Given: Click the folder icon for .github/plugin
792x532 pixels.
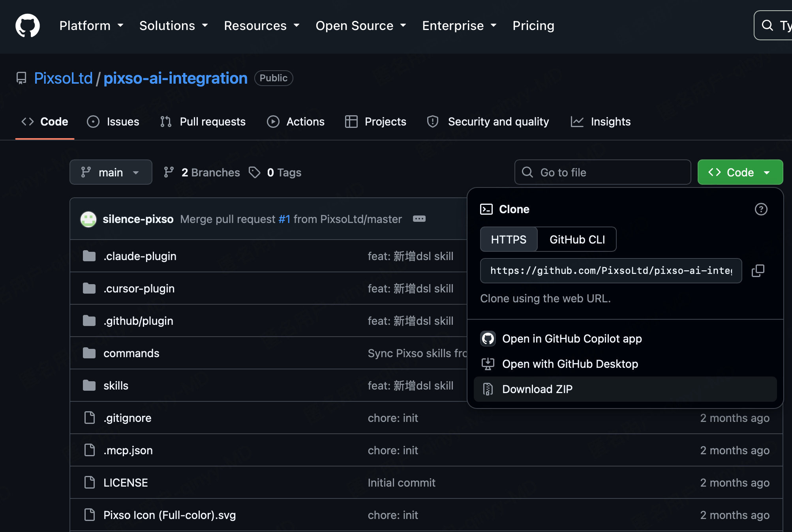Looking at the screenshot, I should coord(89,321).
